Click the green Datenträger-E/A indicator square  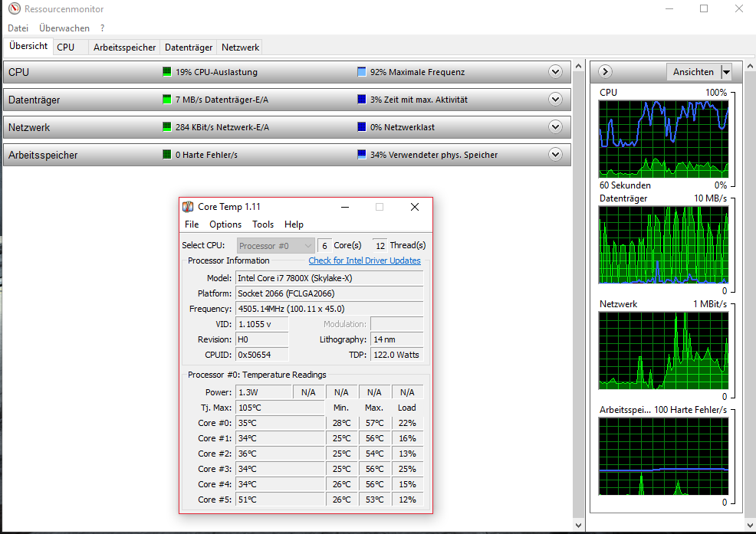(167, 100)
